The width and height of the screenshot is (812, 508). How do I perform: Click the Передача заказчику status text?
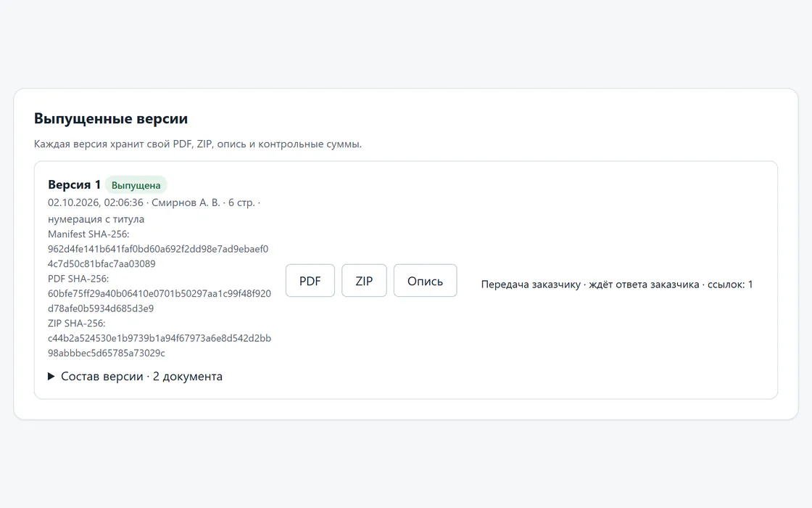617,284
